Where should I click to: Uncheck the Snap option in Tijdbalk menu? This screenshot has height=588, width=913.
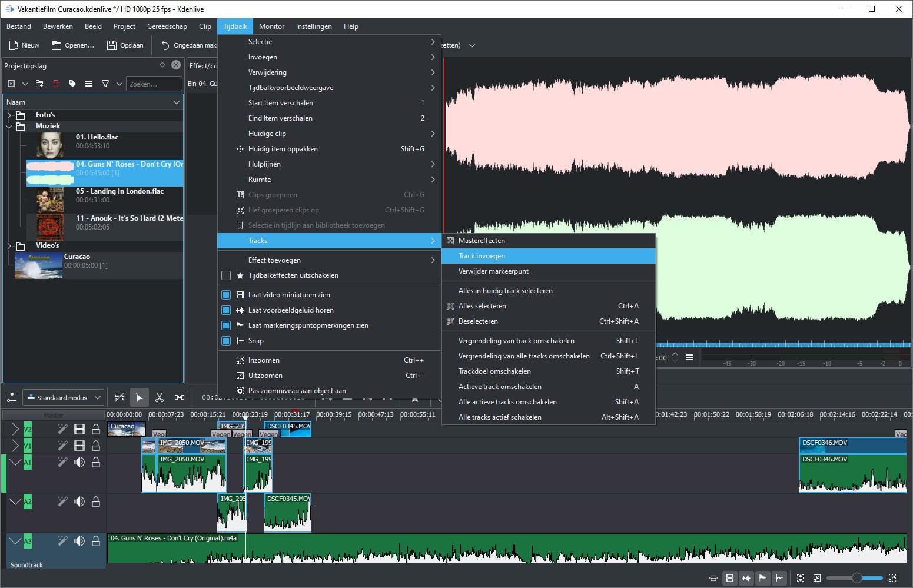(x=226, y=341)
